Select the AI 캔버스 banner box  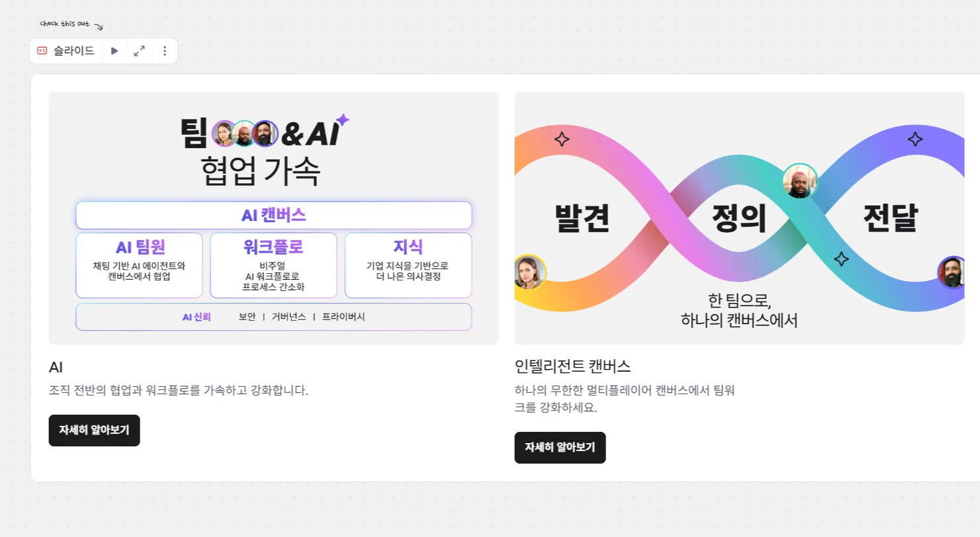click(x=273, y=215)
